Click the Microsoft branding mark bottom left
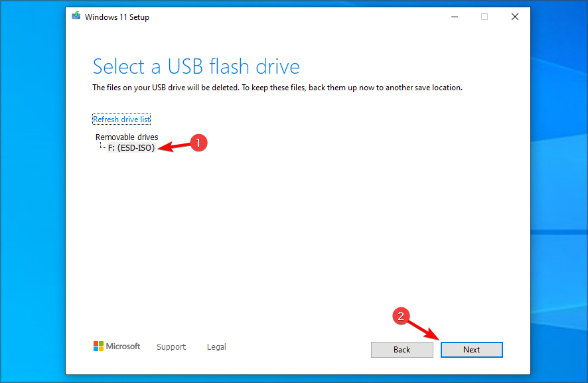Screen dimensions: 588x383 click(117, 346)
